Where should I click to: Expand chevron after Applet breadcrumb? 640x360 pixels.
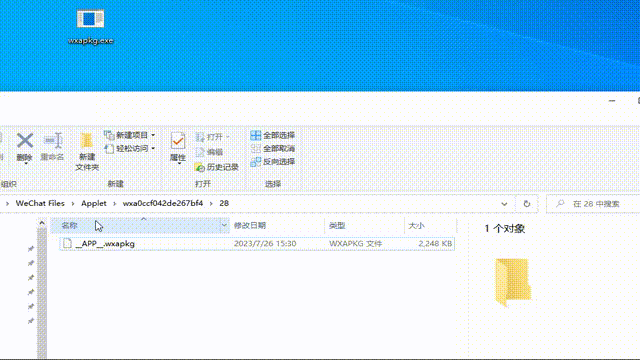(x=114, y=203)
